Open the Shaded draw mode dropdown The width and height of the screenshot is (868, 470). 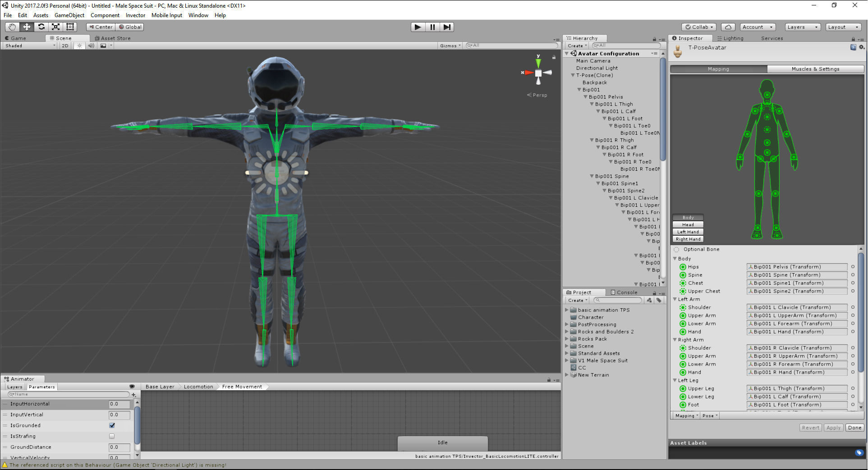(30, 46)
